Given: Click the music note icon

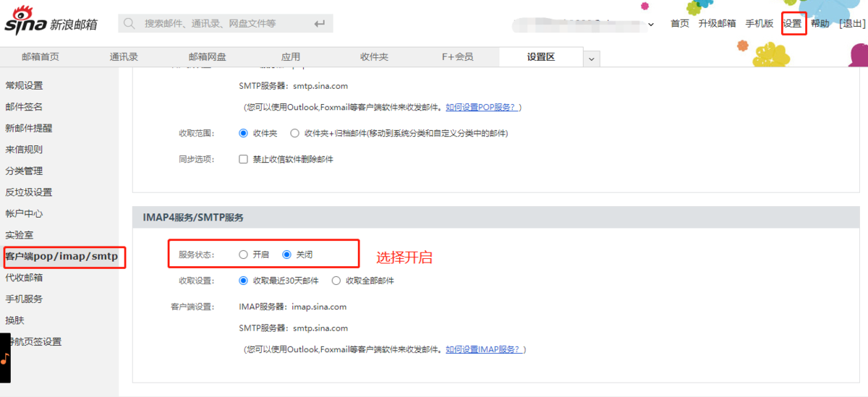Looking at the screenshot, I should pos(4,359).
